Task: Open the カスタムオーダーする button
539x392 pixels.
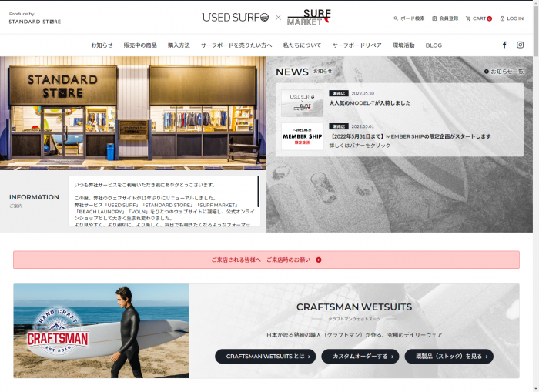Action: 360,356
